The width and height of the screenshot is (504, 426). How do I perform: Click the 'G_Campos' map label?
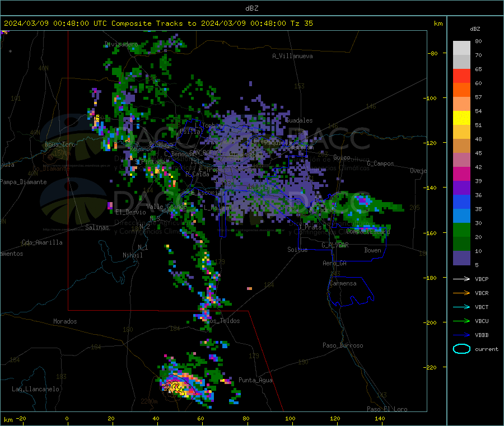[380, 163]
